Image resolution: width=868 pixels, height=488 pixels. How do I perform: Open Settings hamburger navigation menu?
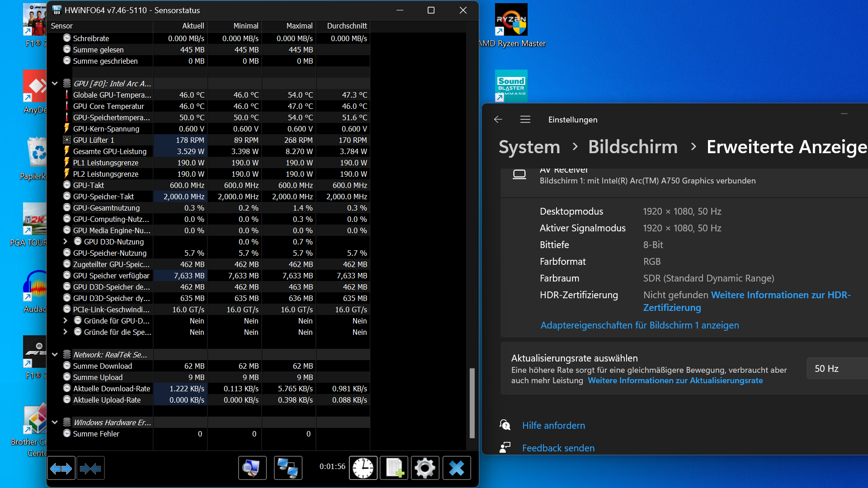pos(525,119)
